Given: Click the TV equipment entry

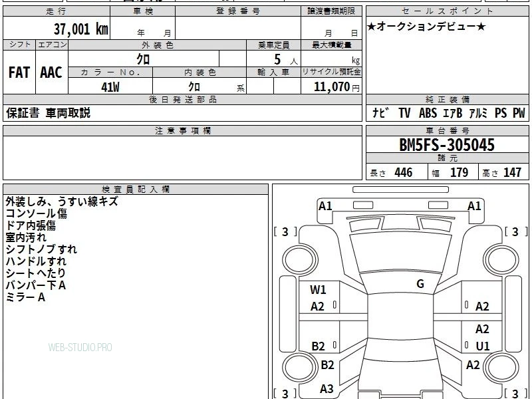Looking at the screenshot, I should pyautogui.click(x=404, y=113).
